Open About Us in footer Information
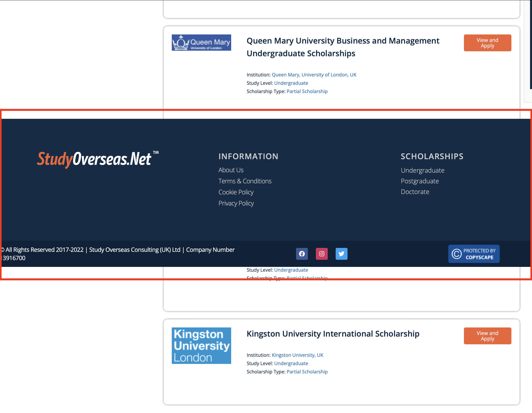The image size is (532, 413). tap(231, 170)
